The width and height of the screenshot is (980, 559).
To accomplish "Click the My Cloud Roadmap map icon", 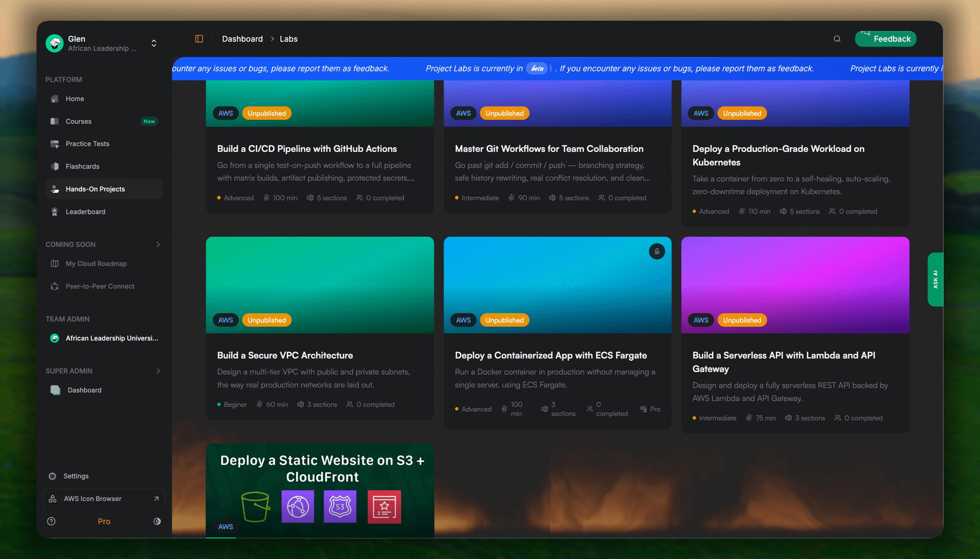I will pyautogui.click(x=54, y=264).
